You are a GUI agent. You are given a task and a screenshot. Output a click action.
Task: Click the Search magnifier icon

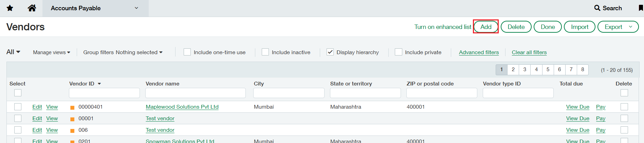pos(597,8)
